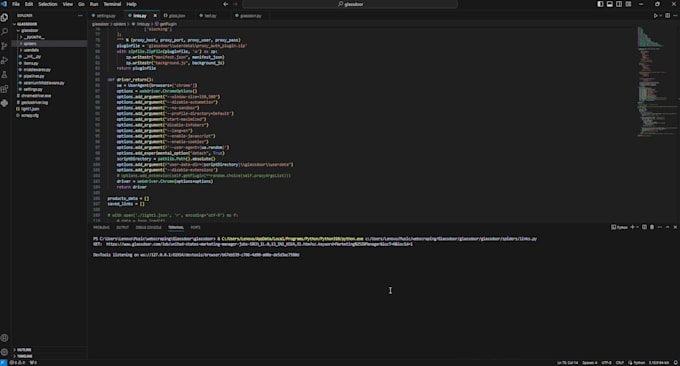Screen dimensions: 680x366
Task: Open the Help menu
Action: [131, 4]
